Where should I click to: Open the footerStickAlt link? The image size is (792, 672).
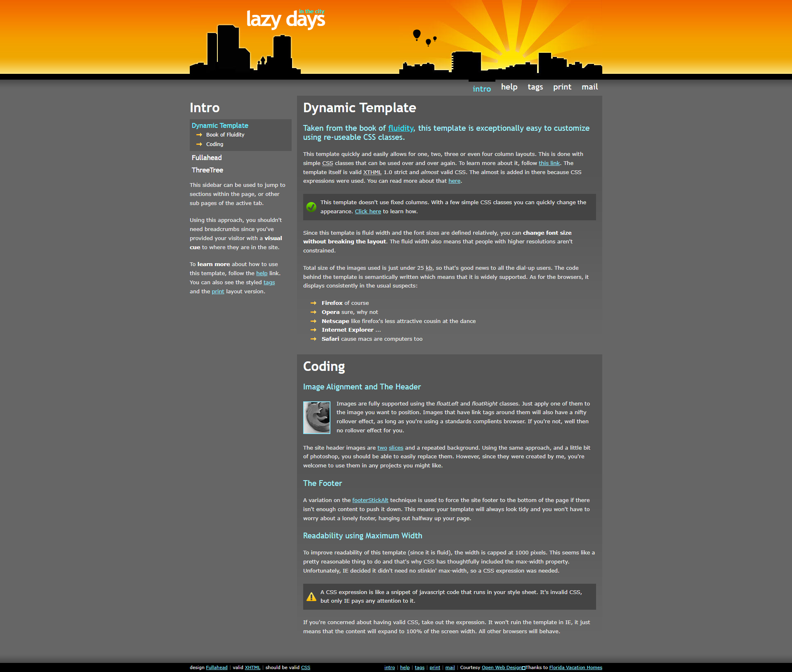370,500
